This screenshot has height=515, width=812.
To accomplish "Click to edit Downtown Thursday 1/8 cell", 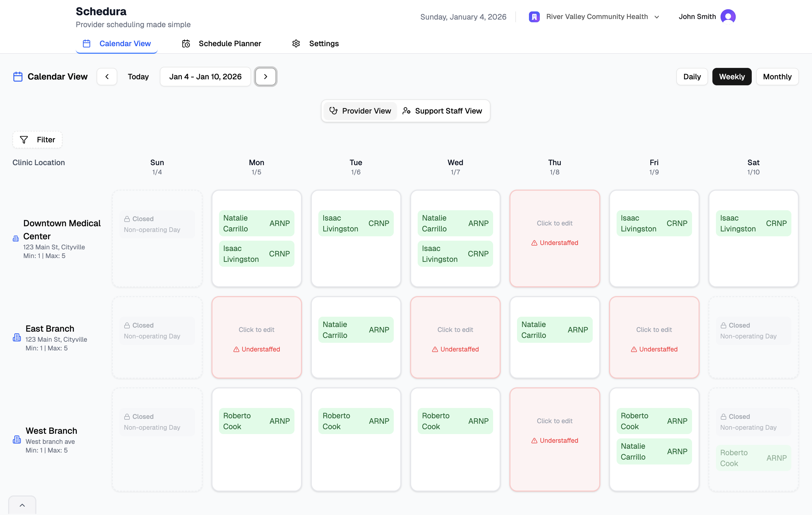I will 554,238.
